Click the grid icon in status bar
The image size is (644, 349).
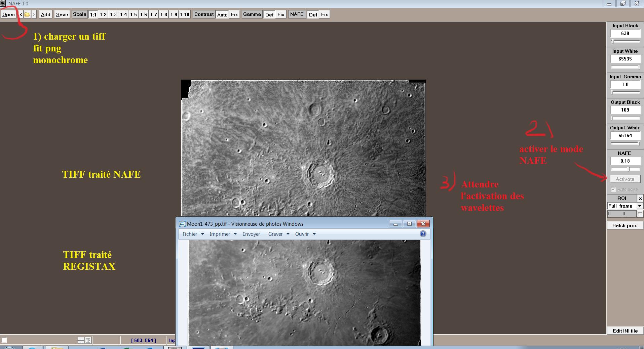click(x=88, y=340)
